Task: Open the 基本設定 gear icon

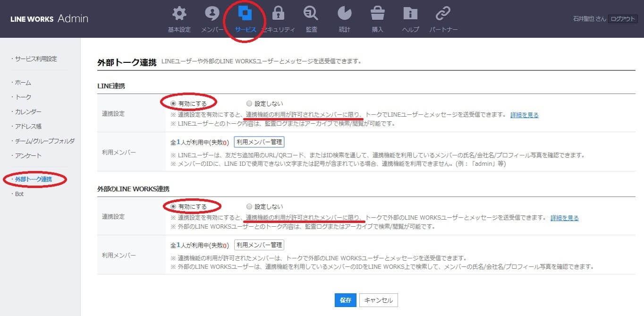Action: (x=179, y=14)
